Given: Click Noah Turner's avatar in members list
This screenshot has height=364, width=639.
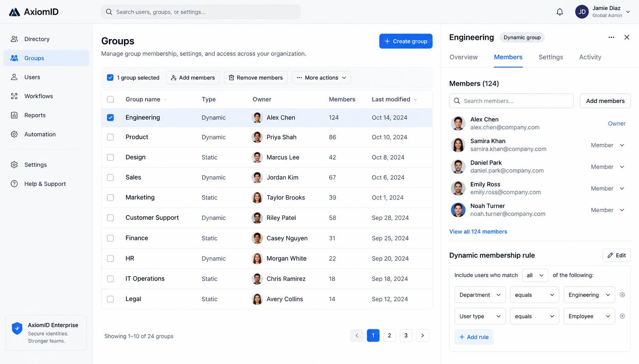Looking at the screenshot, I should [458, 210].
